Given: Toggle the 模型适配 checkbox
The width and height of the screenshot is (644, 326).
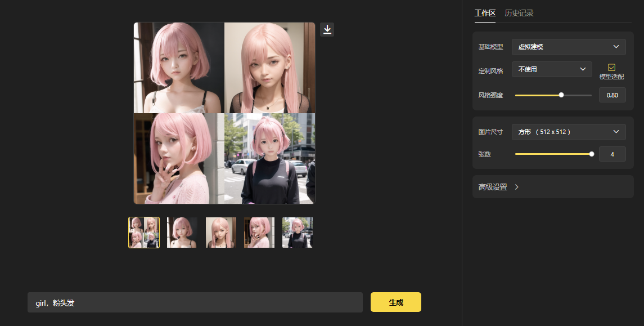Looking at the screenshot, I should pyautogui.click(x=611, y=68).
